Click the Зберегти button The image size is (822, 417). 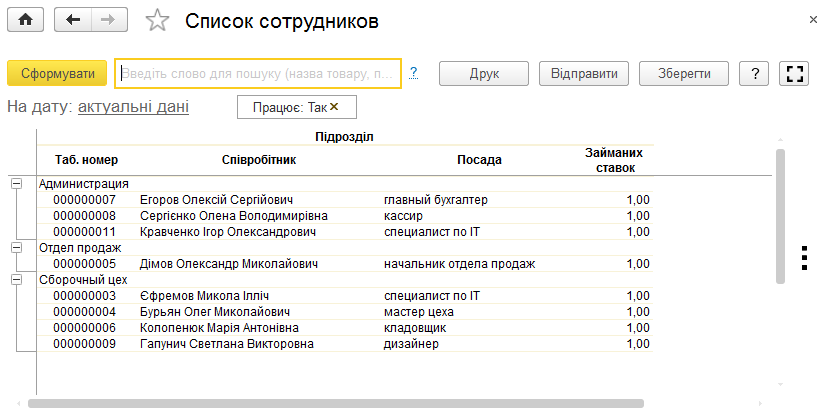(684, 73)
